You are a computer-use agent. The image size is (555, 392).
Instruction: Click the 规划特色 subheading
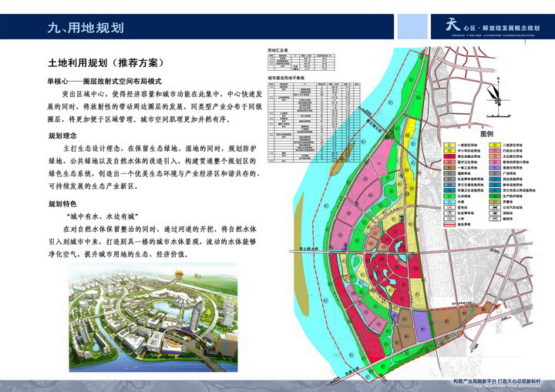click(x=62, y=204)
